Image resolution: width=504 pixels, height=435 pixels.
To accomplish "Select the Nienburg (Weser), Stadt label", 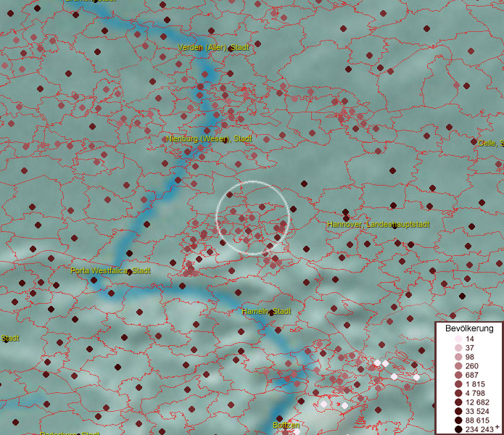I will 209,138.
